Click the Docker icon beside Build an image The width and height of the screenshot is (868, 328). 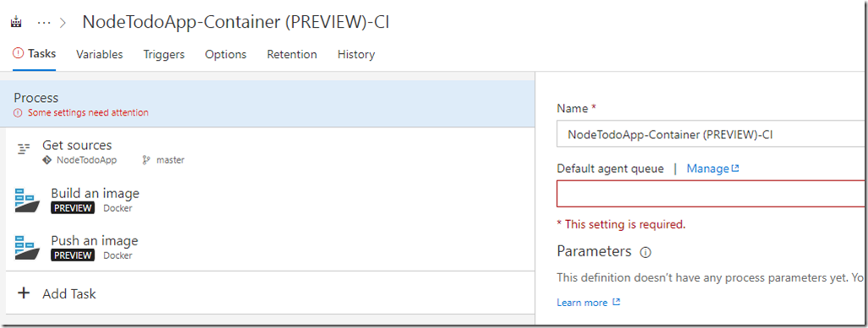click(27, 200)
